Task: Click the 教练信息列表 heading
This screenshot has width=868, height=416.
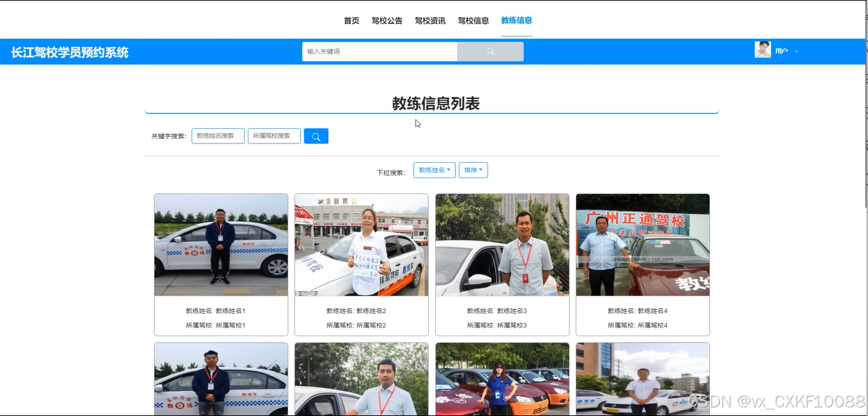Action: tap(436, 104)
